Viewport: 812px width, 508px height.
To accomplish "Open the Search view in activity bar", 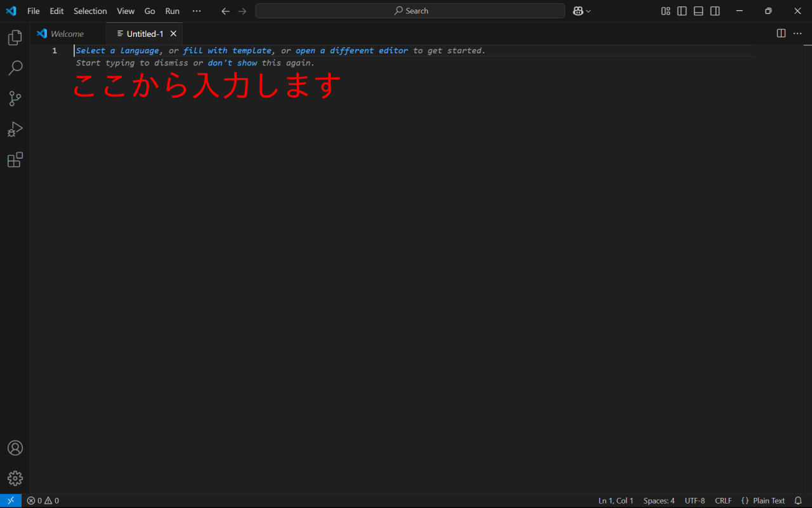I will [15, 68].
